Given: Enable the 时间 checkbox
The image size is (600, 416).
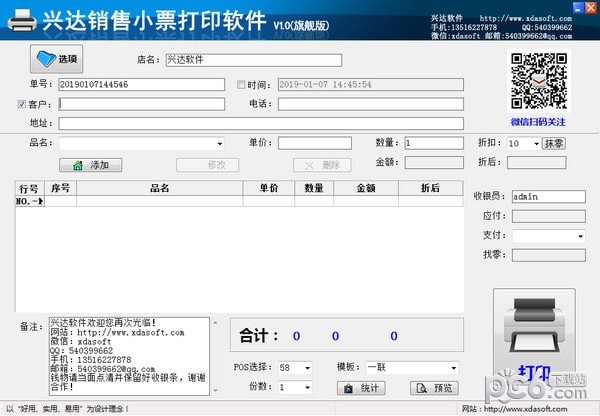Looking at the screenshot, I should [x=241, y=85].
